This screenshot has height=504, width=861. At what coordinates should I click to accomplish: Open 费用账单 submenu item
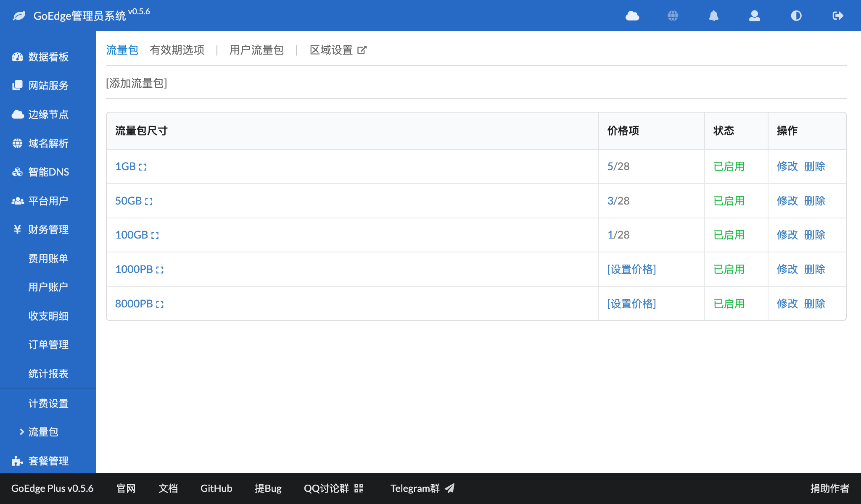48,258
